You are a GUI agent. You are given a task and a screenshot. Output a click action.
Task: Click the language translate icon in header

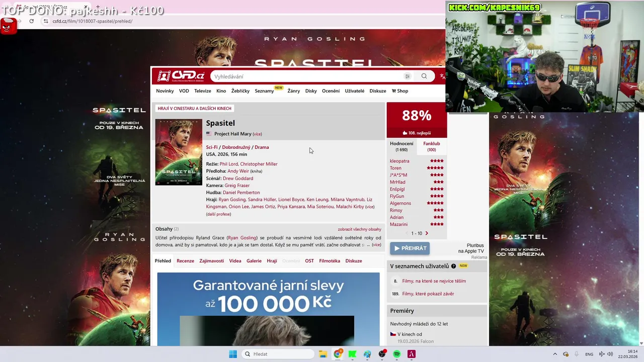click(x=442, y=76)
